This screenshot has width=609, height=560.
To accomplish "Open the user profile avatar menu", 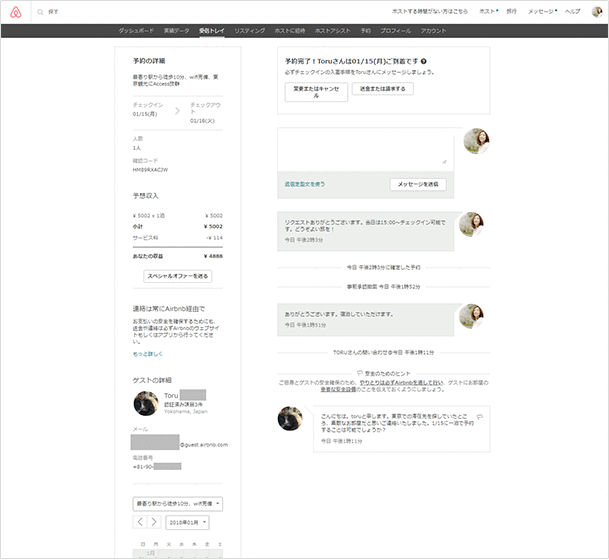I will [x=596, y=11].
